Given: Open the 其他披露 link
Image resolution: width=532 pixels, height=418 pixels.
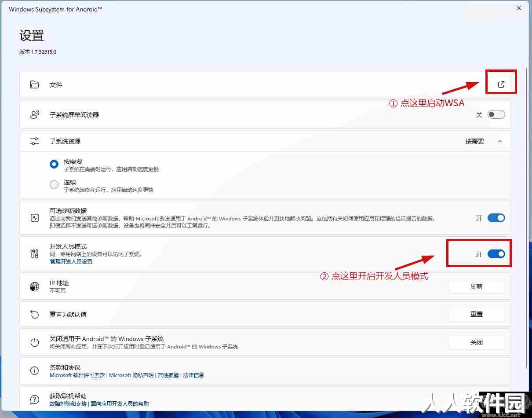Looking at the screenshot, I should coord(168,375).
